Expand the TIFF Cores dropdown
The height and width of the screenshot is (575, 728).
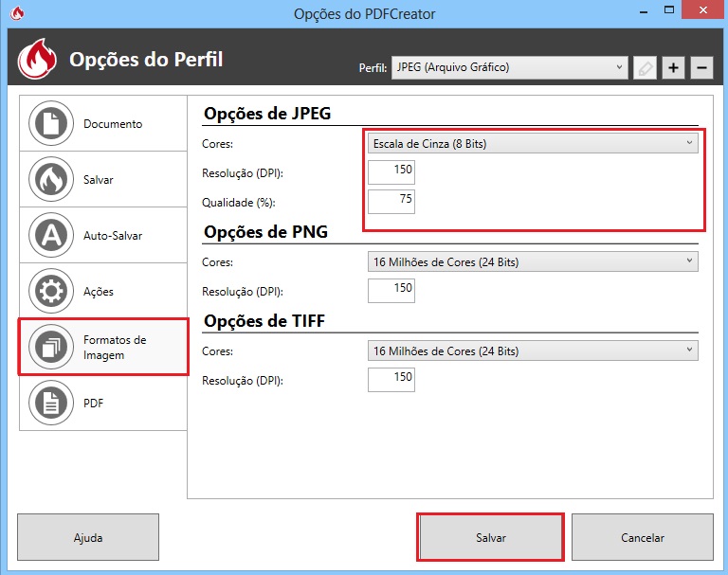532,350
